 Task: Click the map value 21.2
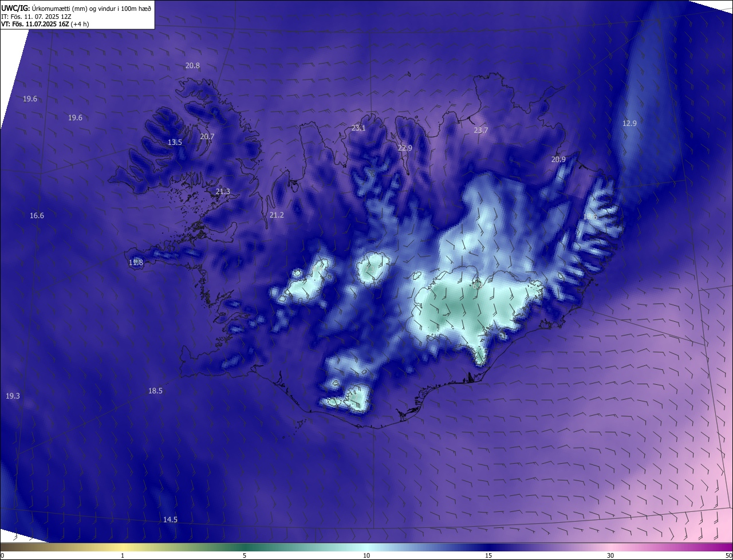click(277, 215)
